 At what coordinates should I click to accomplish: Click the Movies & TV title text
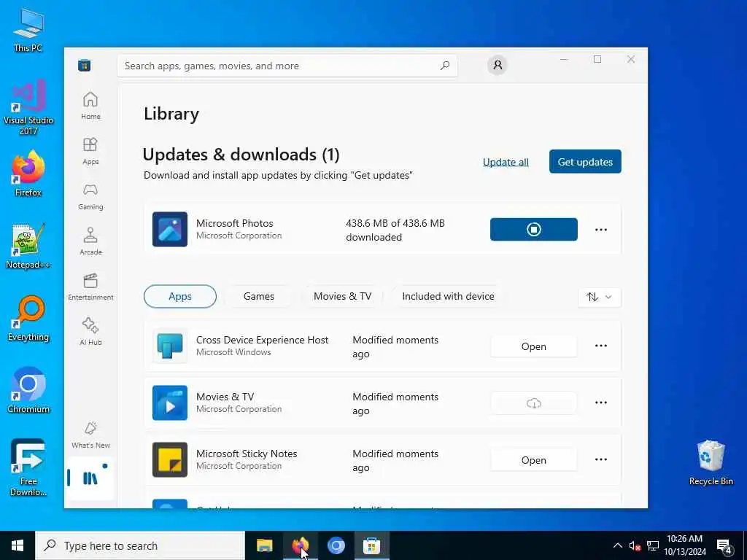[225, 397]
